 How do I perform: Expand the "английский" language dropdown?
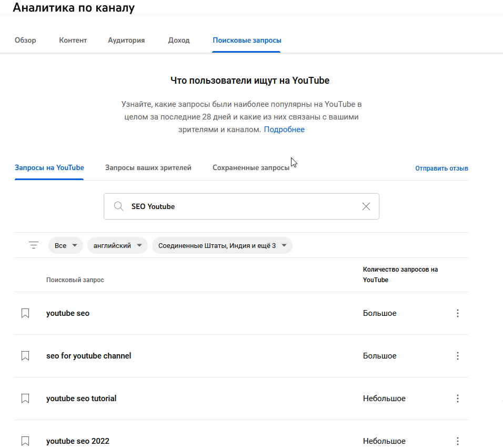pyautogui.click(x=117, y=245)
